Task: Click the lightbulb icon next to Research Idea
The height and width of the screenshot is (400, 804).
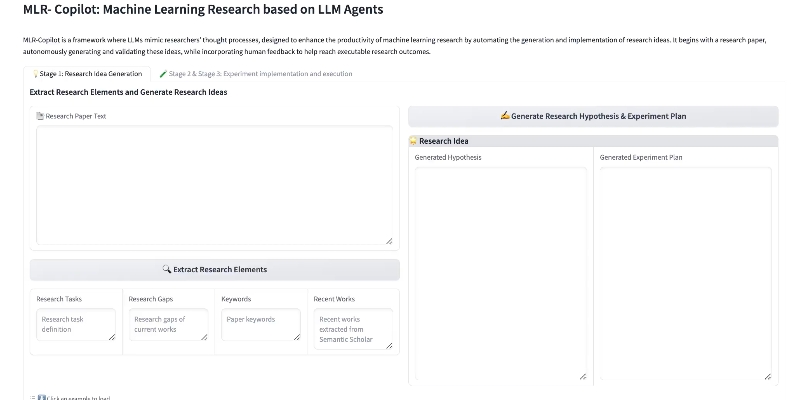Action: [414, 141]
